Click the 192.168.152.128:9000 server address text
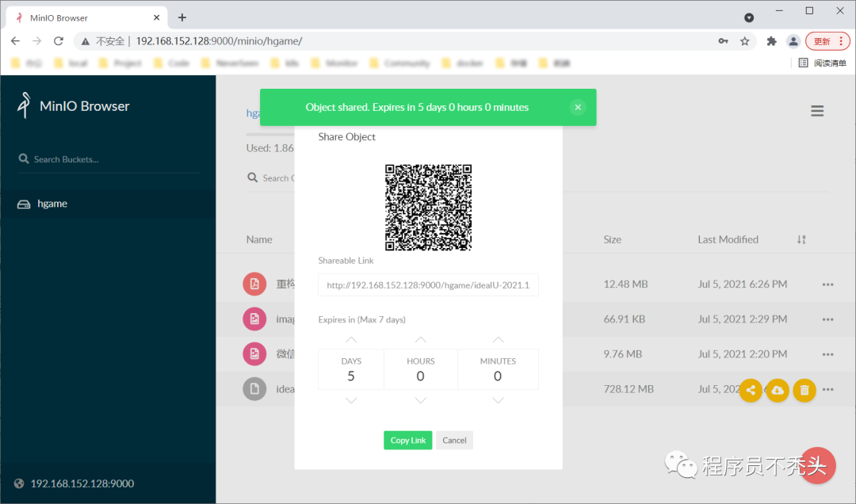Image resolution: width=856 pixels, height=504 pixels. coord(82,483)
